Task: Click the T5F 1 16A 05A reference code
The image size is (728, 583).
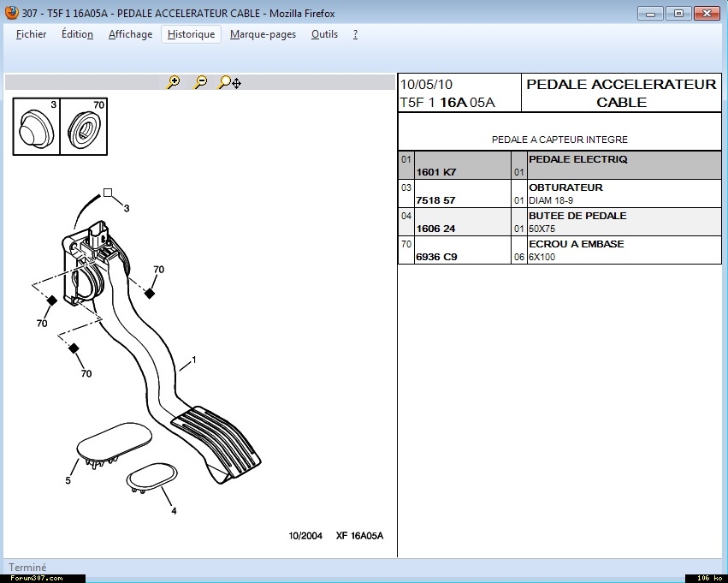Action: point(447,102)
